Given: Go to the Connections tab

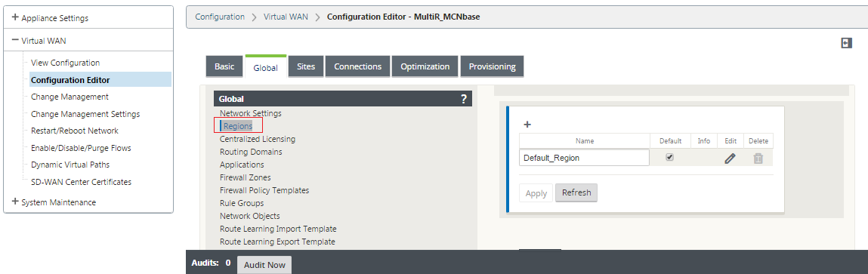Looking at the screenshot, I should pyautogui.click(x=357, y=66).
